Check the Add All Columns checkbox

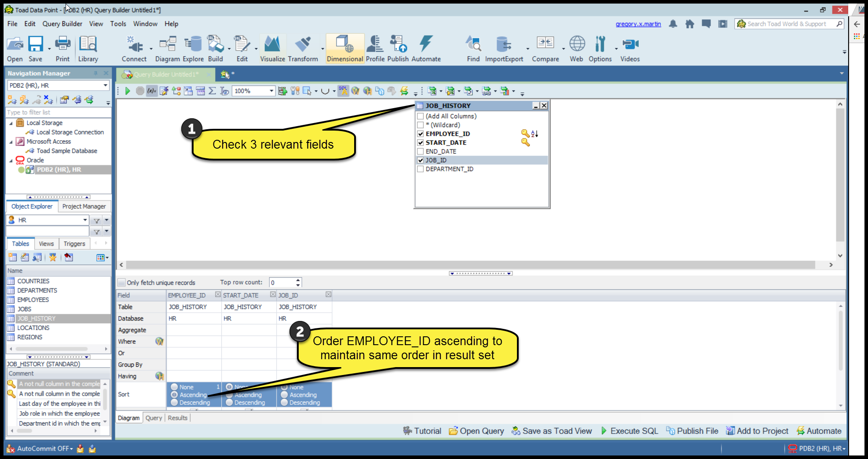click(x=421, y=116)
